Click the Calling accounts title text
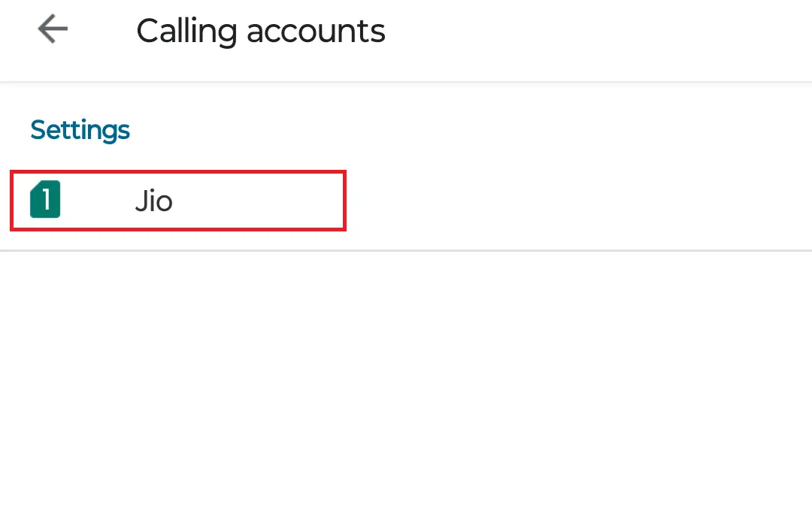 pyautogui.click(x=260, y=31)
